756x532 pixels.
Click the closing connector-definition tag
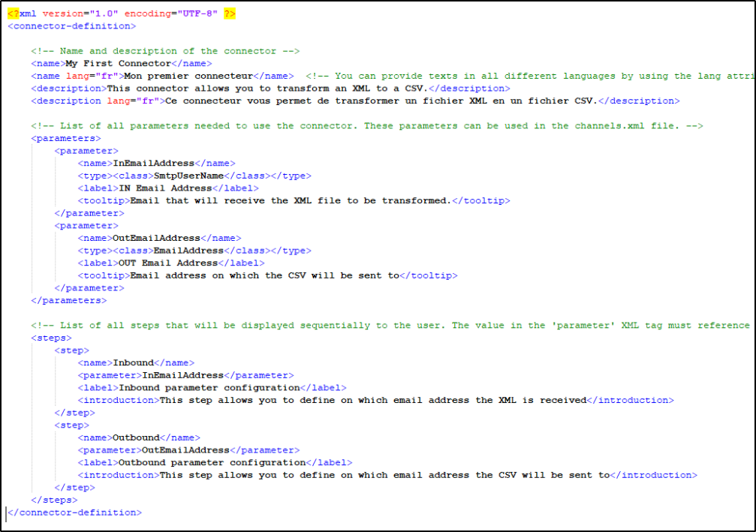tap(74, 512)
